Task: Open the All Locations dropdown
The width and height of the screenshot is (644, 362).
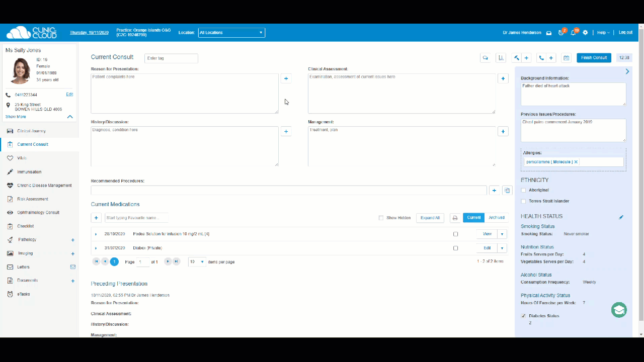Action: 231,33
